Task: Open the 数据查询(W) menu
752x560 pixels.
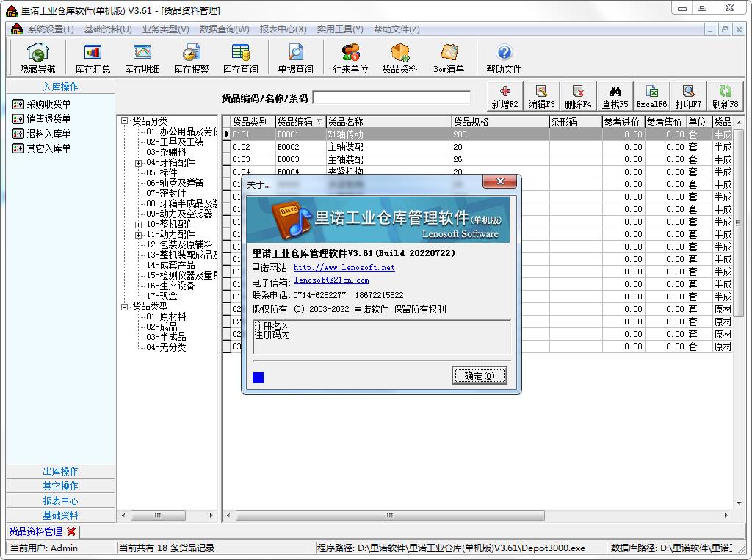Action: (225, 29)
